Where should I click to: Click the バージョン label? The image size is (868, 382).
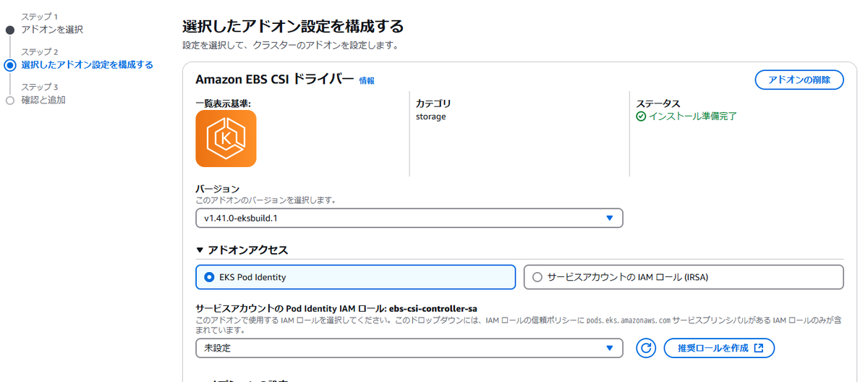pyautogui.click(x=217, y=189)
